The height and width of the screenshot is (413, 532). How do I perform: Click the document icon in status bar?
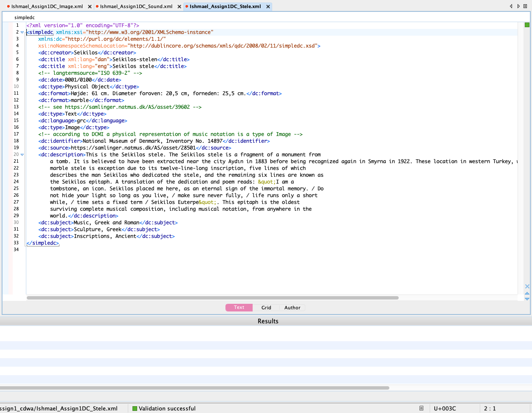point(421,408)
